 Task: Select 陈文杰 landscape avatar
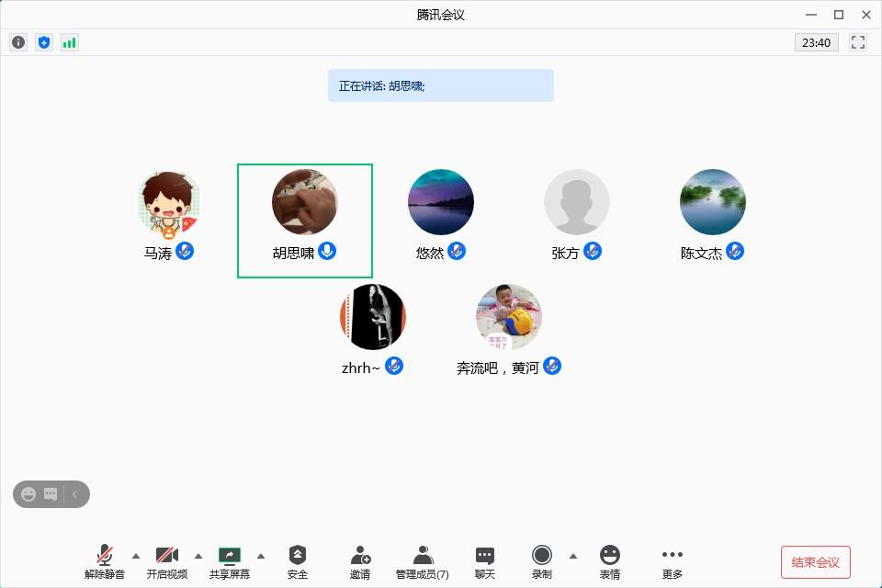point(713,202)
